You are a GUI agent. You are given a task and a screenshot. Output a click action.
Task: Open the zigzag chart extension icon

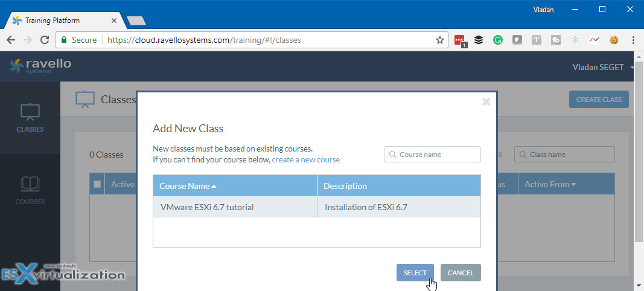click(595, 40)
